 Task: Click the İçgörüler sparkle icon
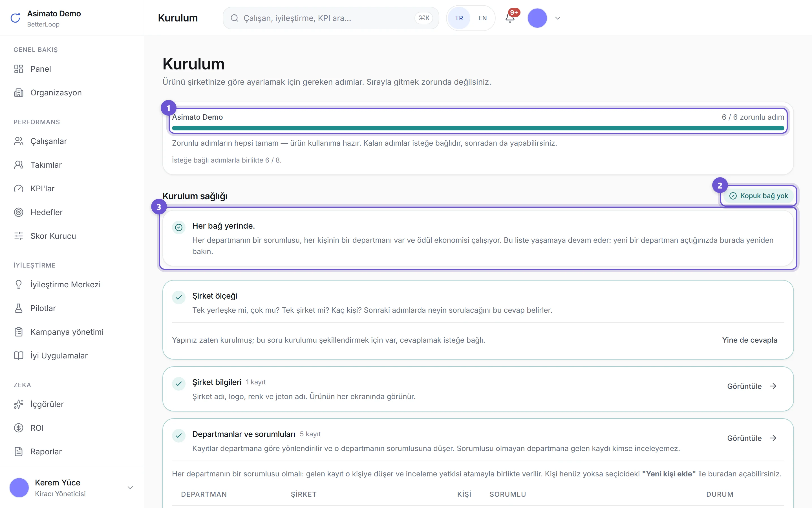pyautogui.click(x=18, y=404)
